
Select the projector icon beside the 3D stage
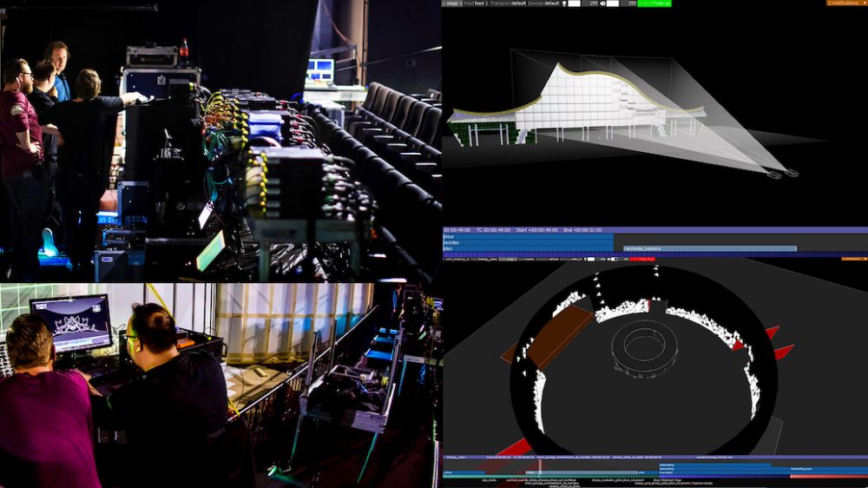pos(791,173)
